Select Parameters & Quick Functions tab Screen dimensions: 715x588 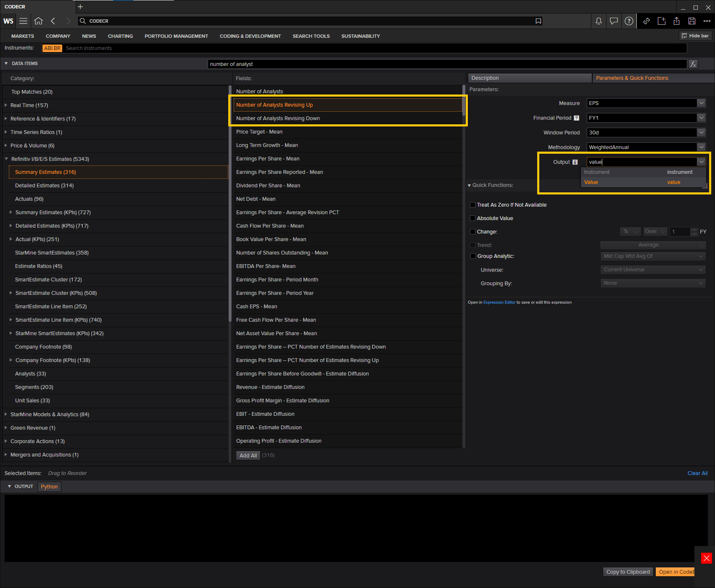(653, 78)
